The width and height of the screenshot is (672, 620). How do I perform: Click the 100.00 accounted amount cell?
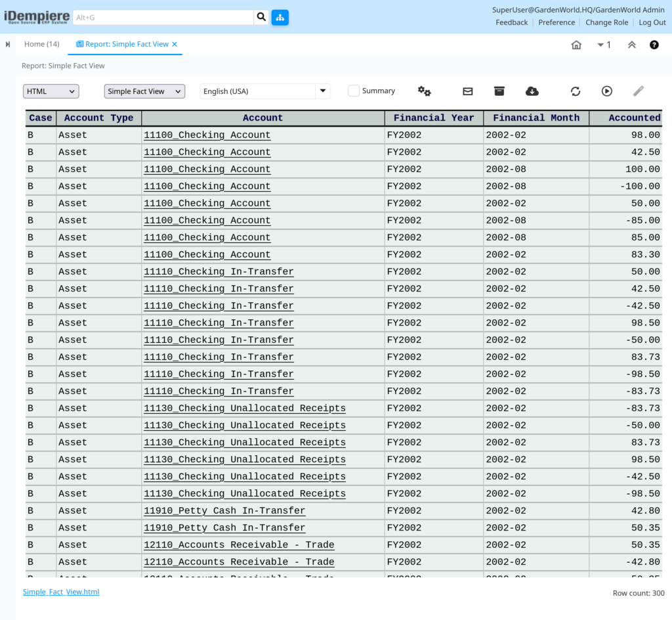[x=625, y=169]
